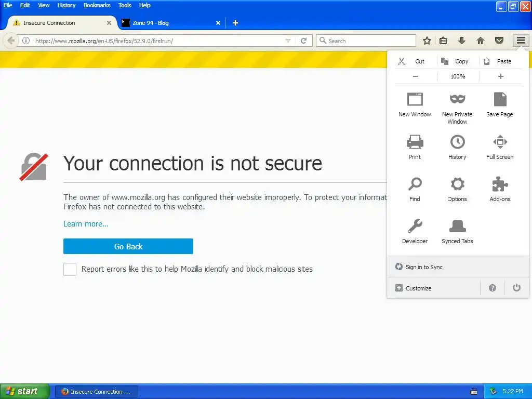Open a new tab with plus
Screen dimensions: 532x399
(x=235, y=23)
